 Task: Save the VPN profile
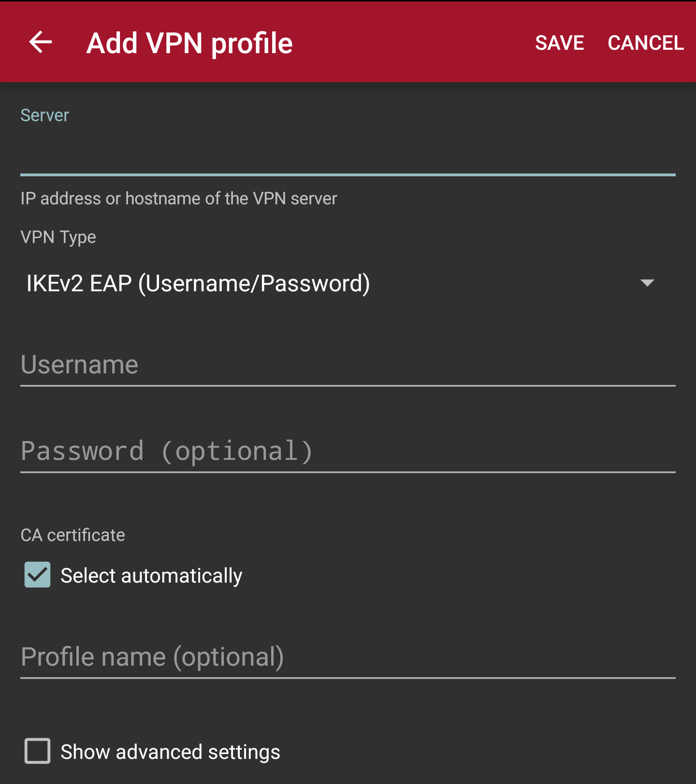(x=559, y=43)
